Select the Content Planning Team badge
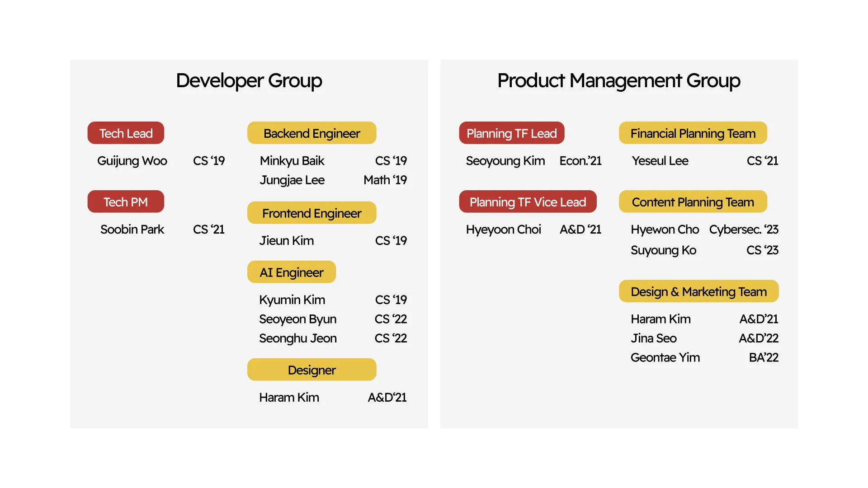Image resolution: width=868 pixels, height=488 pixels. click(x=693, y=202)
